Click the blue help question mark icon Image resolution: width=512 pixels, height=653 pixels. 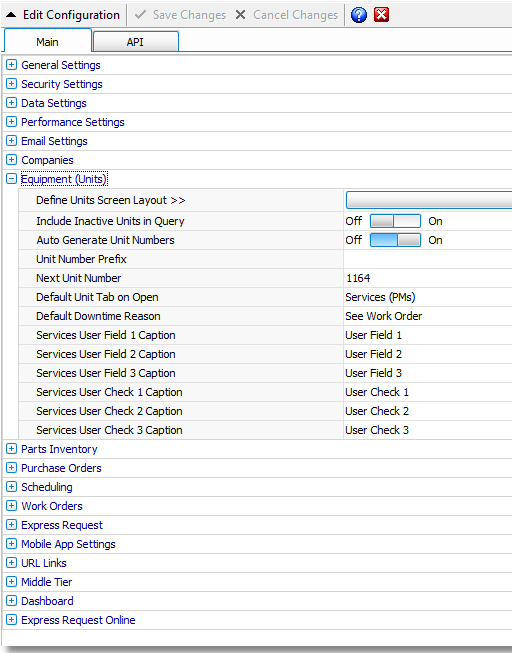(359, 15)
